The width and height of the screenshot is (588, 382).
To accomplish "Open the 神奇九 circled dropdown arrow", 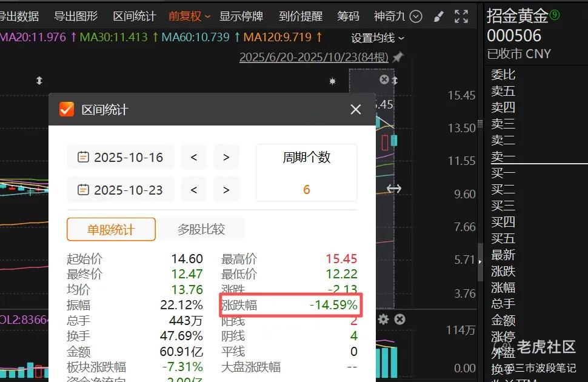I will (415, 16).
